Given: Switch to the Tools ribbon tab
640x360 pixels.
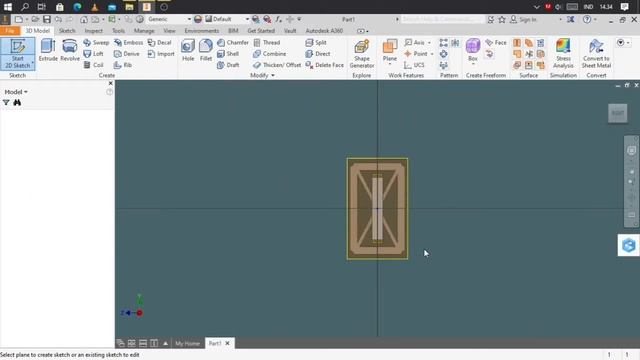Looking at the screenshot, I should click(118, 31).
